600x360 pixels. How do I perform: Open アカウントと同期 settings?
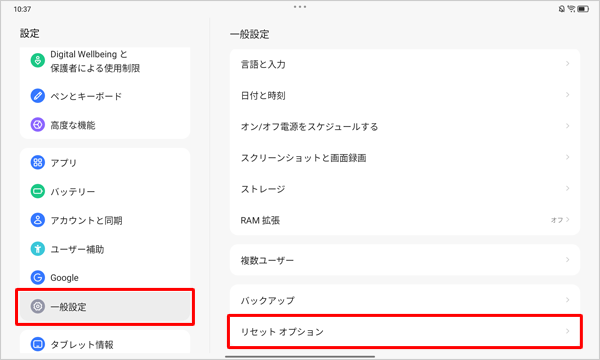[105, 220]
